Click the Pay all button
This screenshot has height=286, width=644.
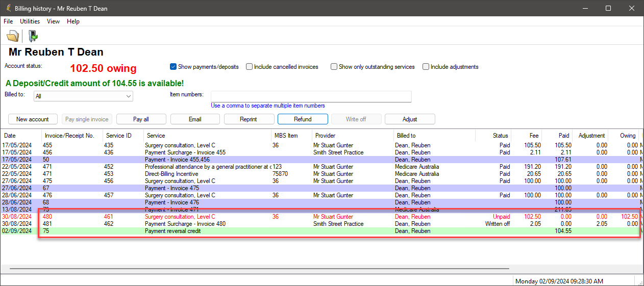141,119
